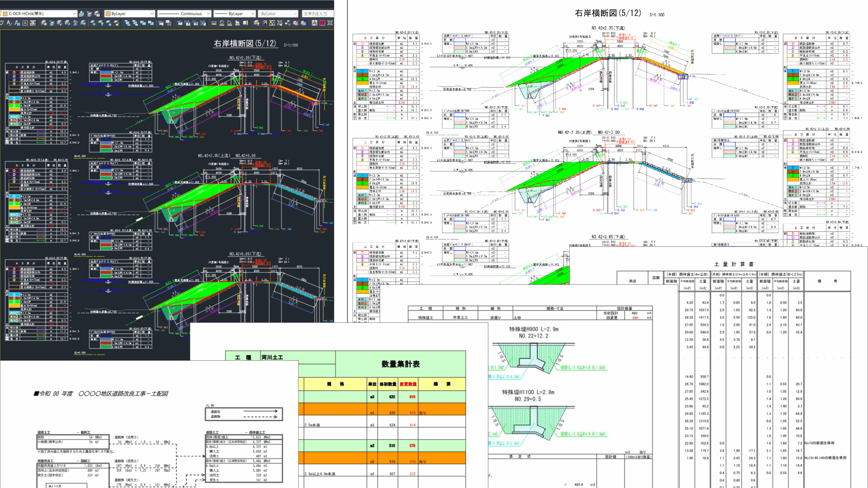Viewport: 868px width, 488px height.
Task: Click the Measure Volume cylinder icon
Action: pos(245,23)
